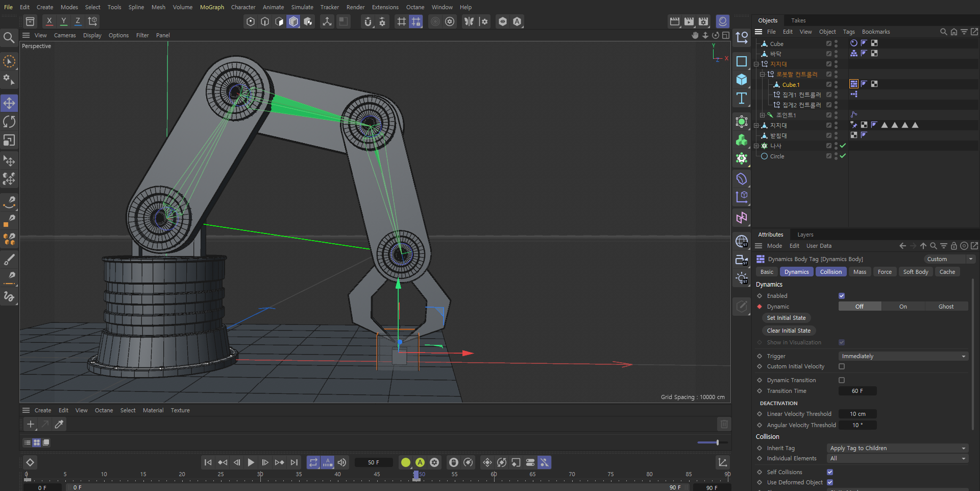
Task: Open the Cache tab button
Action: click(x=947, y=272)
